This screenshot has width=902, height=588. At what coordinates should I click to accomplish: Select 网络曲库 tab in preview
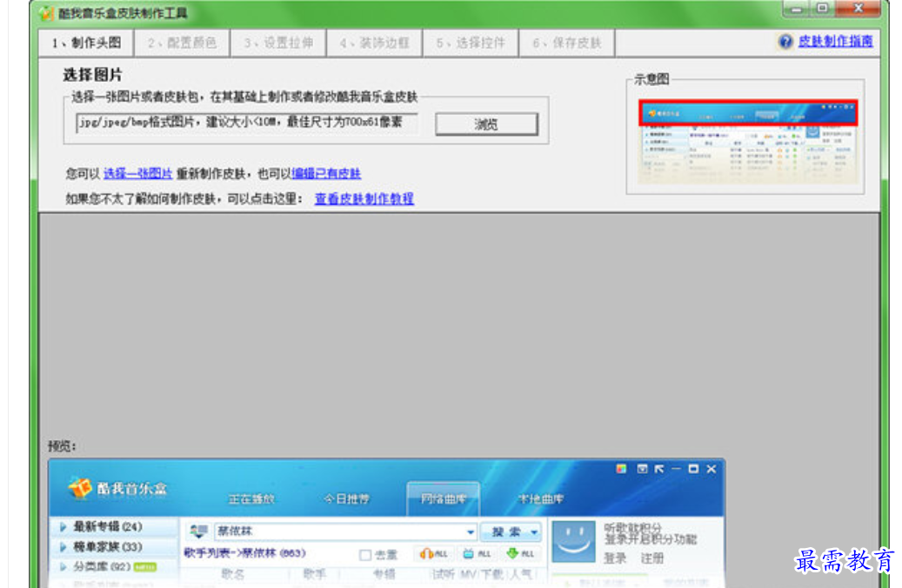click(x=443, y=498)
